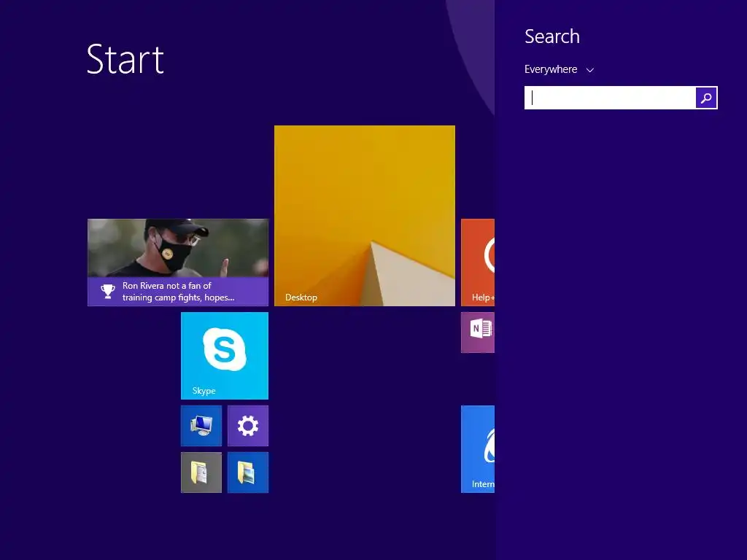Open PC settings gear tile
Screen dimensions: 747x560
point(248,426)
